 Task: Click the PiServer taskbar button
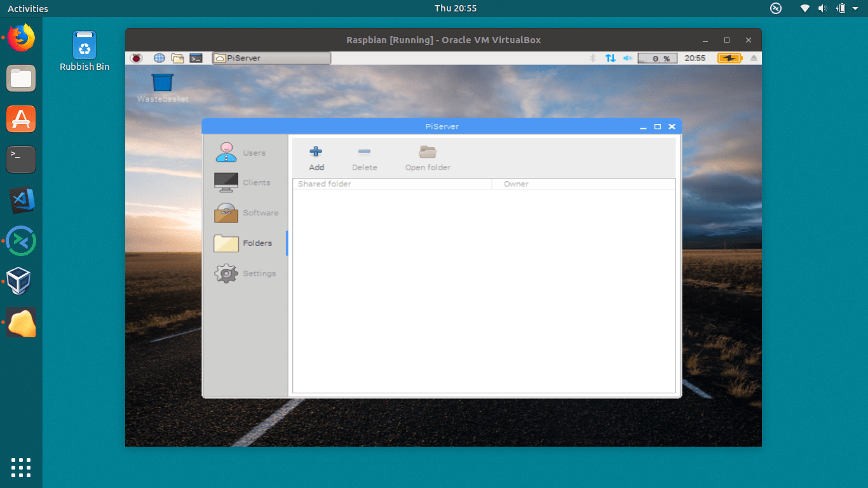point(271,58)
